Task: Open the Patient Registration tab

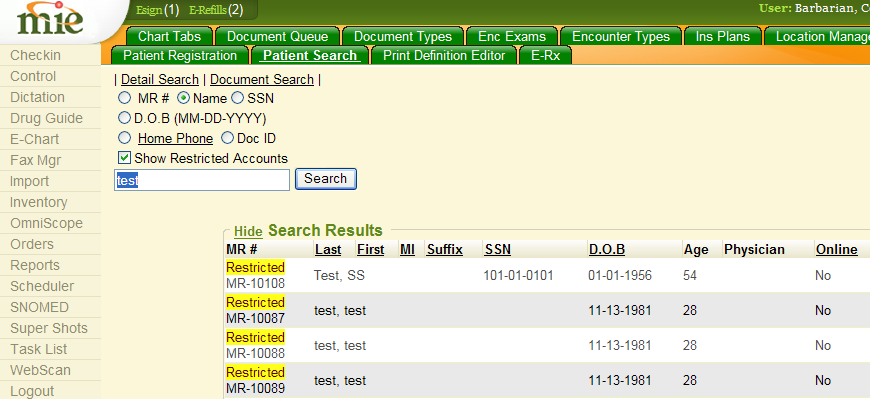Action: click(180, 55)
